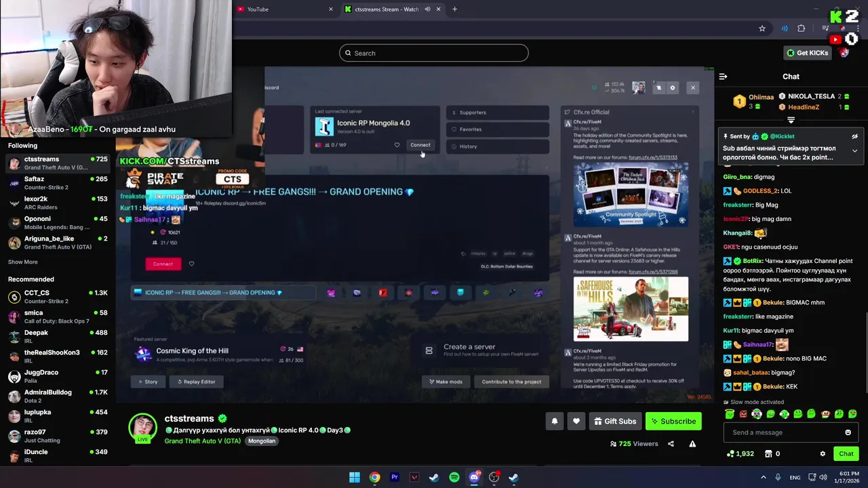Click the Gift Subs button
868x488 pixels.
coord(615,422)
